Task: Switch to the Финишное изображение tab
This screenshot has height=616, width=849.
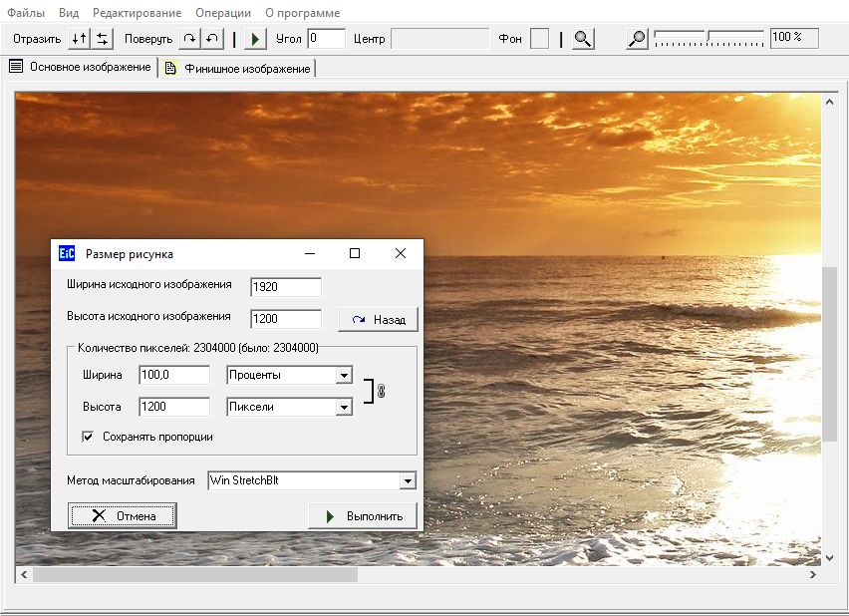Action: (x=239, y=68)
